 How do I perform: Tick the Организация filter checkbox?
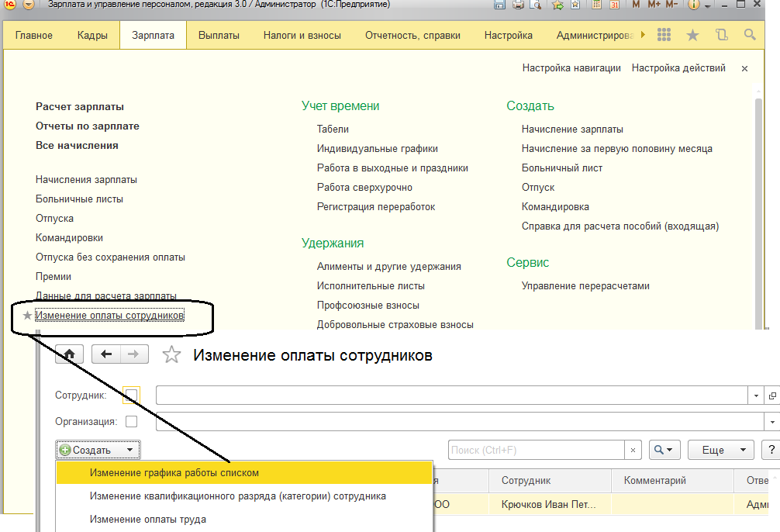point(131,422)
